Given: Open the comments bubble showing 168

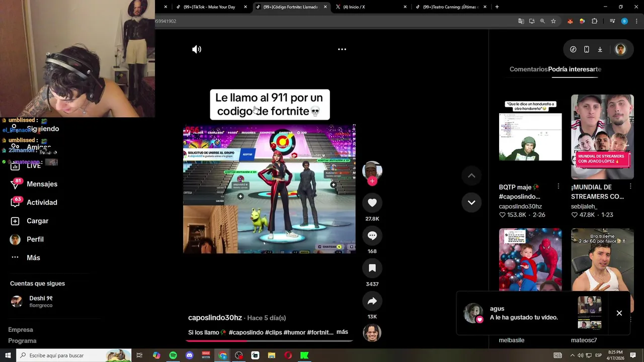Looking at the screenshot, I should (372, 235).
